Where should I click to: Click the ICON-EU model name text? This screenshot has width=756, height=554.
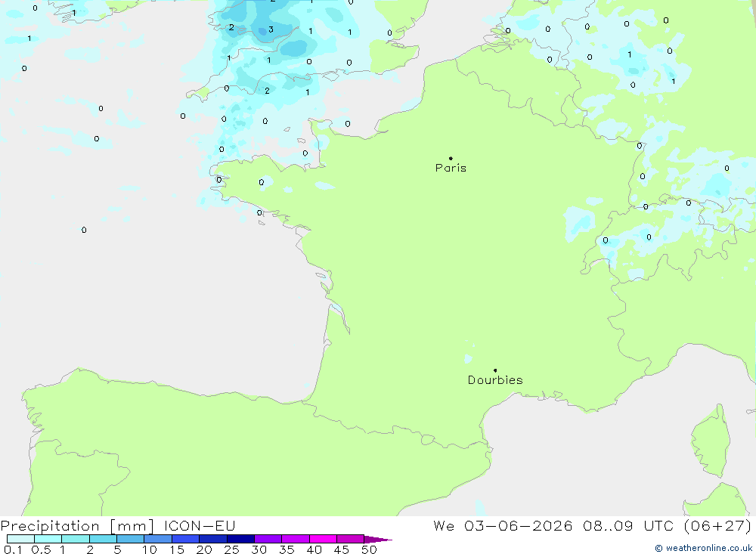(200, 526)
